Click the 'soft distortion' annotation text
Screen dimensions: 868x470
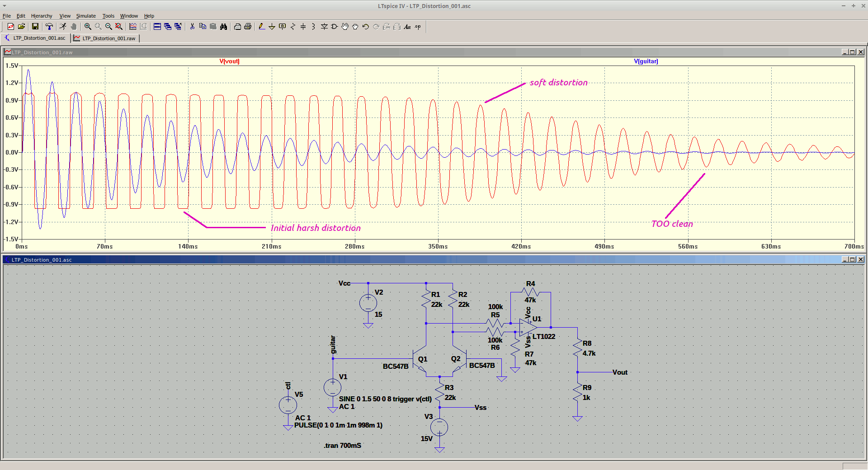click(x=558, y=83)
